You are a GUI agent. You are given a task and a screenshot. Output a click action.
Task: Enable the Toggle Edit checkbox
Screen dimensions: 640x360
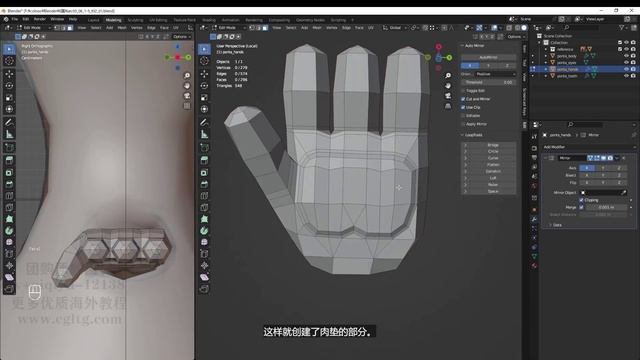tap(463, 91)
